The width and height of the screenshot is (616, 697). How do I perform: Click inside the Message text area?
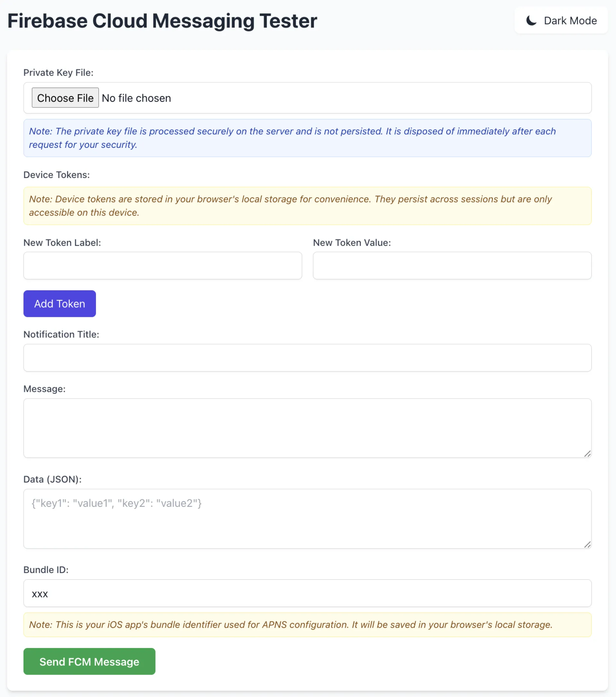pos(307,428)
